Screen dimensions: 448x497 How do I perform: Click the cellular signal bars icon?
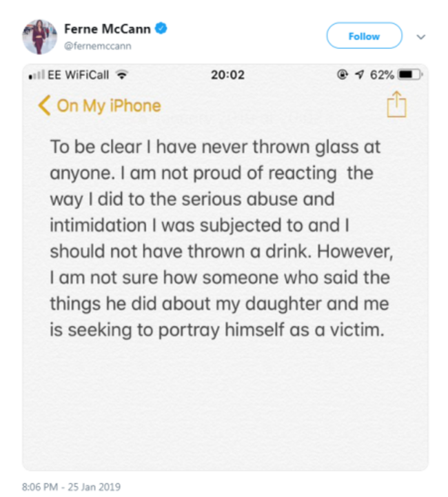tap(37, 75)
